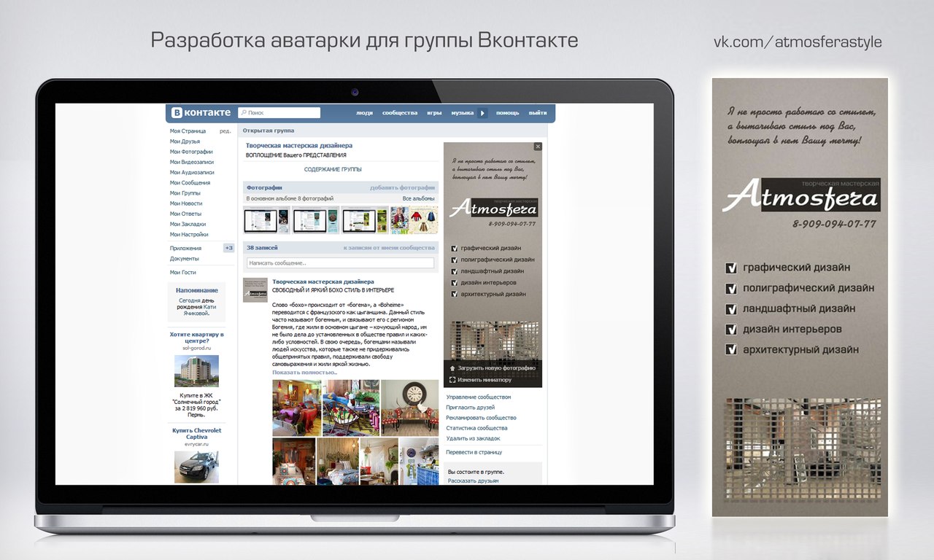
Task: Open Мои Видеозаписи
Action: [192, 162]
